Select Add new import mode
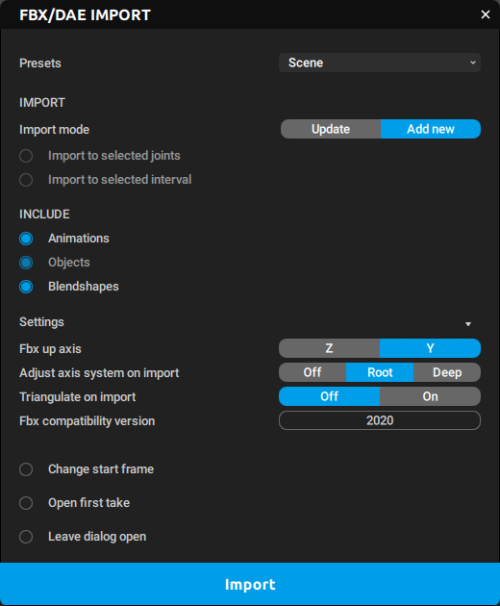The width and height of the screenshot is (500, 606). point(430,129)
